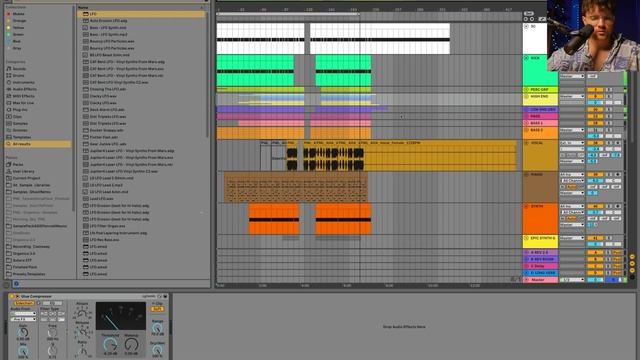Screen dimensions: 640x360
Task: Select the EPIC SYNTH track header
Action: pyautogui.click(x=540, y=241)
